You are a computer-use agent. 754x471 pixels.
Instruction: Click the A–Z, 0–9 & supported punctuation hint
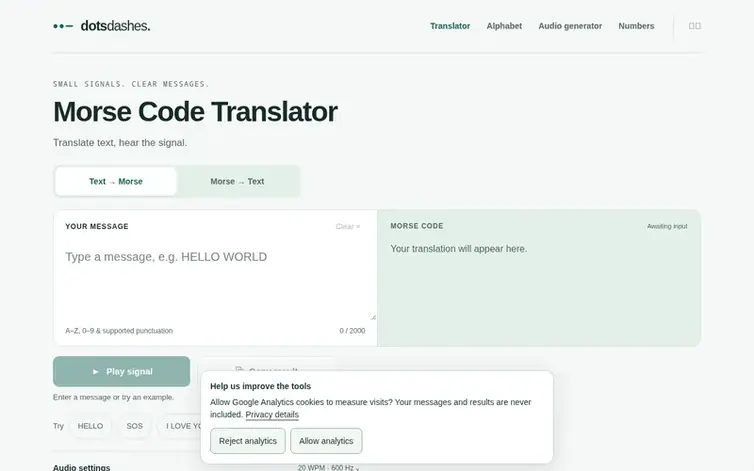[119, 331]
